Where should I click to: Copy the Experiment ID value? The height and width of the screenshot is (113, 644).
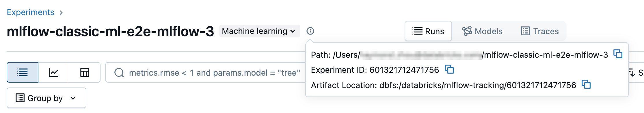(449, 69)
